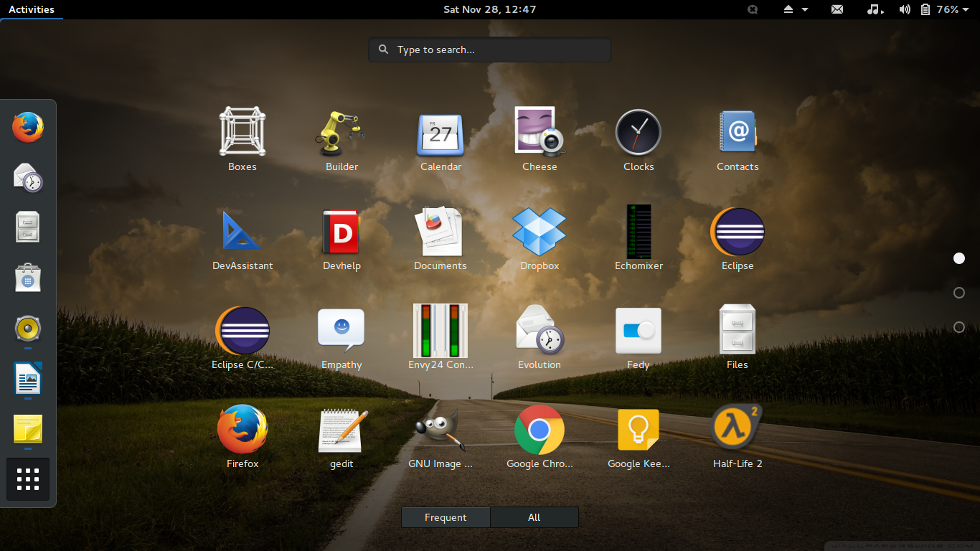Viewport: 980px width, 551px height.
Task: Open the battery 76% system menu
Action: click(x=946, y=9)
